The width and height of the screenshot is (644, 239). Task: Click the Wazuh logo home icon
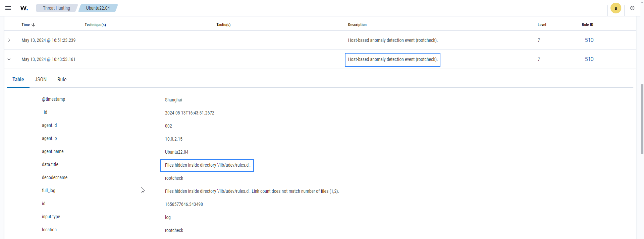[x=24, y=8]
